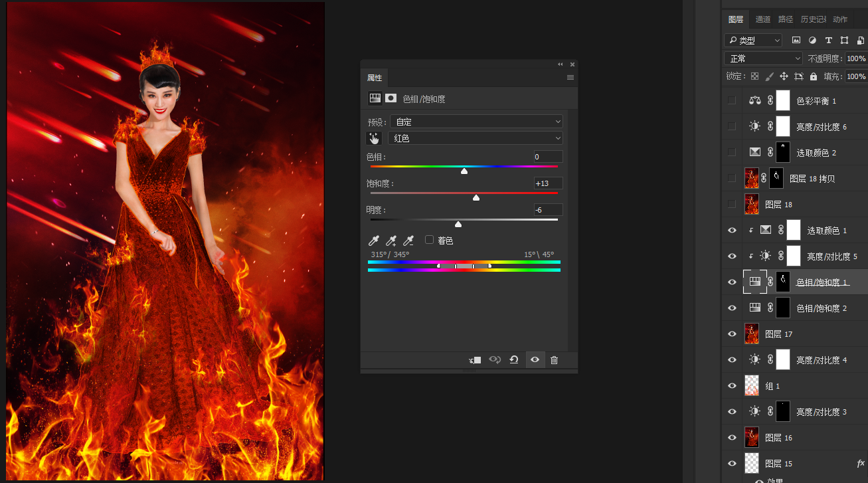Switch to the 路径 paths tab
Viewport: 868px width, 483px height.
(x=786, y=19)
